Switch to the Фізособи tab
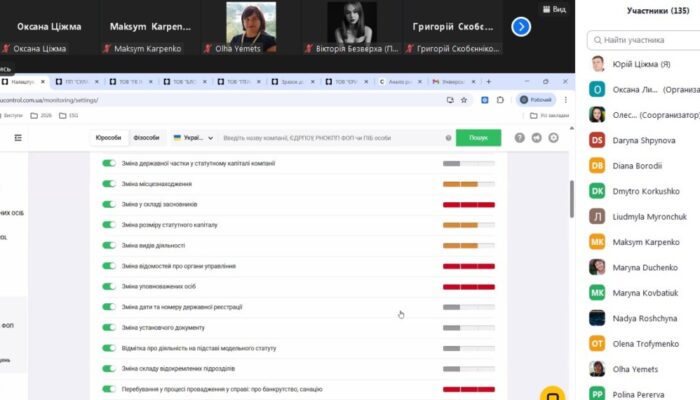 point(146,138)
